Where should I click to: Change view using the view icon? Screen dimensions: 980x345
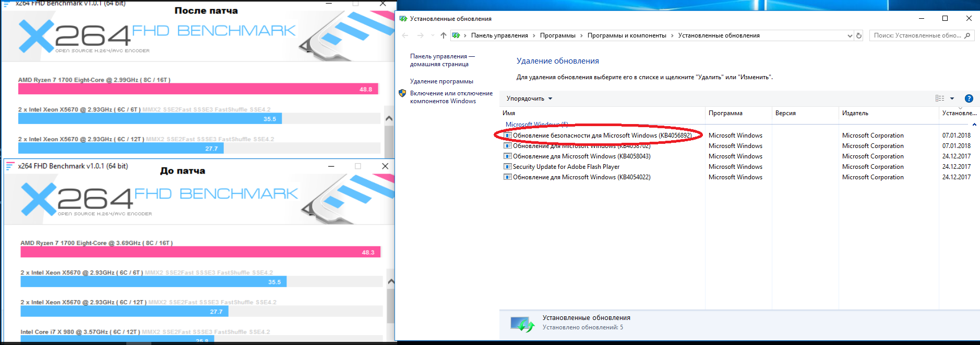coord(940,98)
